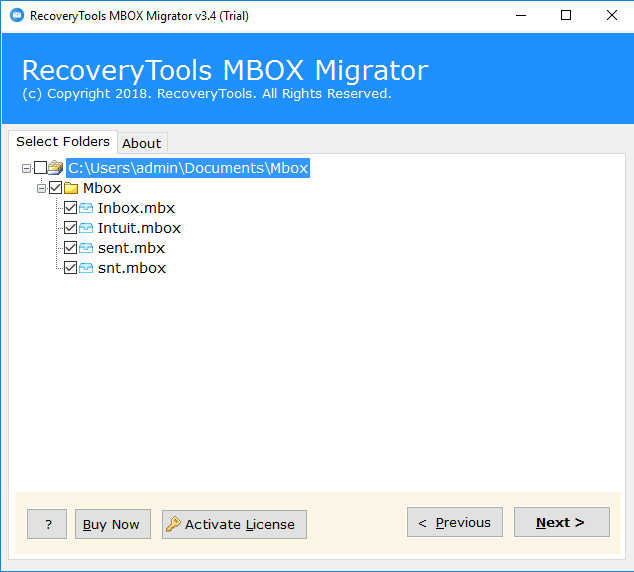The height and width of the screenshot is (572, 634).
Task: Proceed with the Next > button
Action: click(562, 522)
